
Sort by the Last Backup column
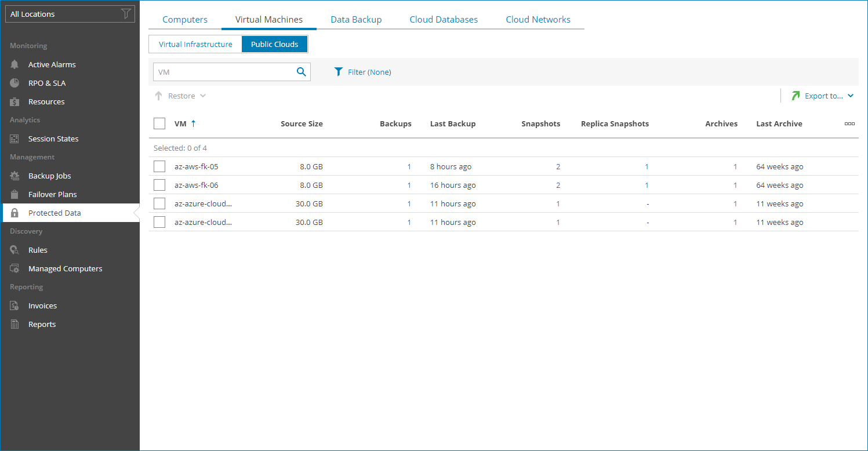(453, 123)
